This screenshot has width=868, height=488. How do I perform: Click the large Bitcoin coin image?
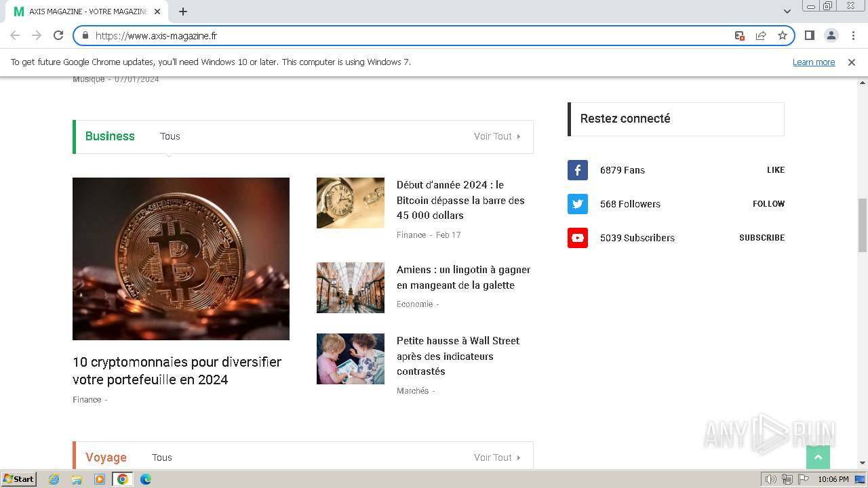pos(181,259)
